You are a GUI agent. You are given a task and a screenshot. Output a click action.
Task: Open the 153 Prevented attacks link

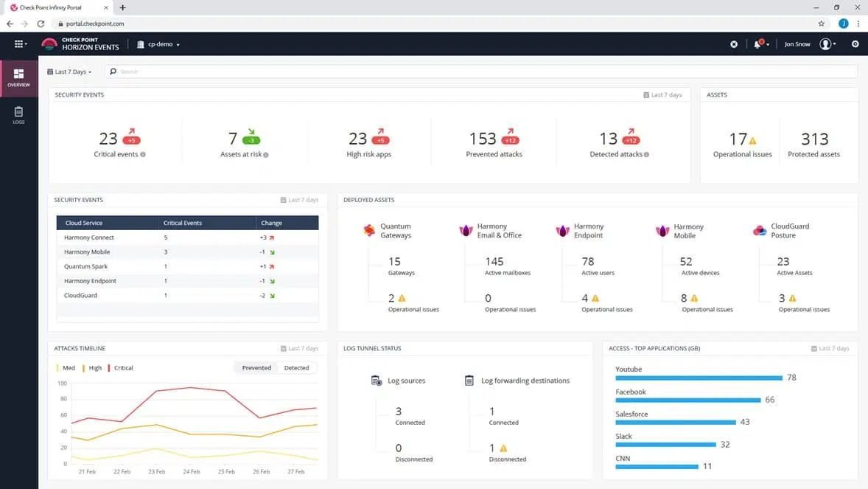[x=494, y=144]
